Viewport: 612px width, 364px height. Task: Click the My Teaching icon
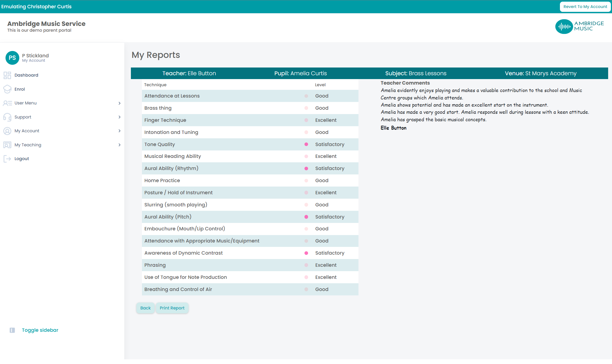point(7,145)
